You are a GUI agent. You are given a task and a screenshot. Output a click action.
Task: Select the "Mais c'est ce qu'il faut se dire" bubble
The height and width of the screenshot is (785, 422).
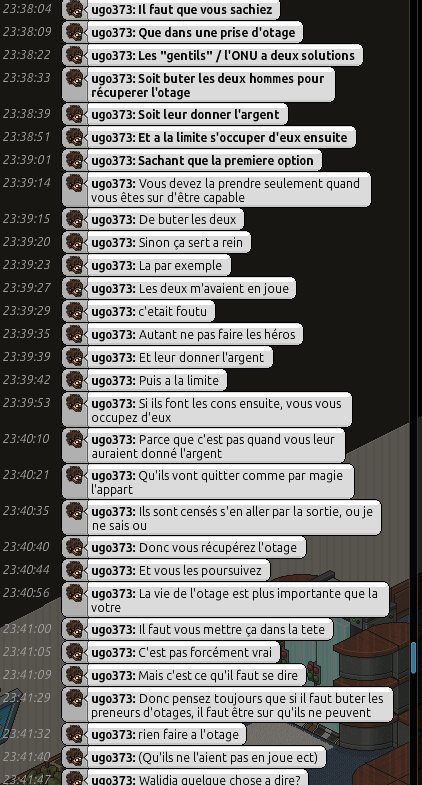[184, 675]
